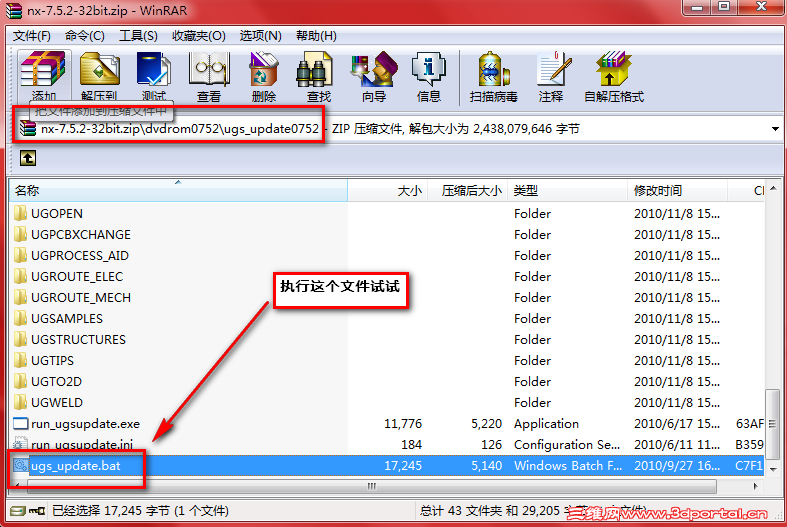
Task: Click the ugs_update.bat file icon
Action: coord(21,466)
